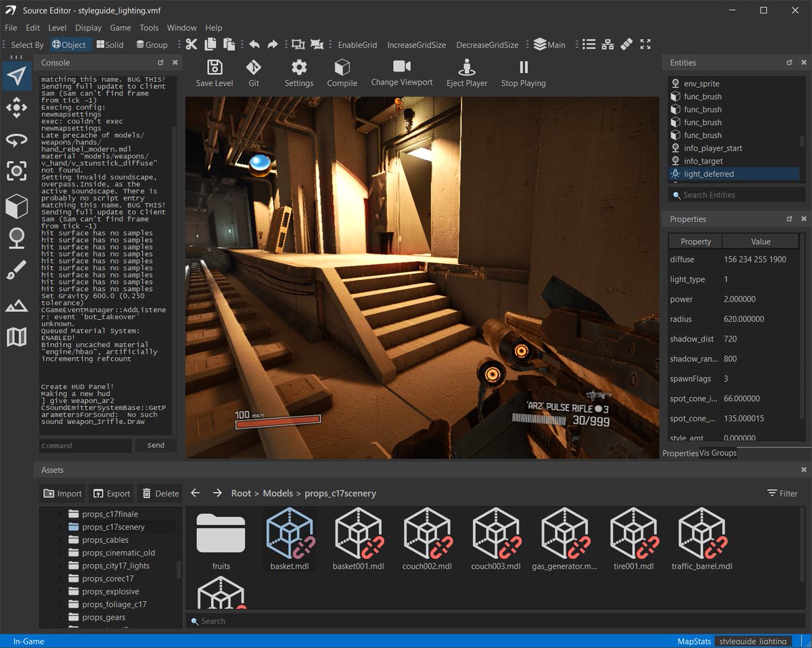Expand props_city17_lights folder in tree
Viewport: 812px width, 648px height.
[x=60, y=565]
